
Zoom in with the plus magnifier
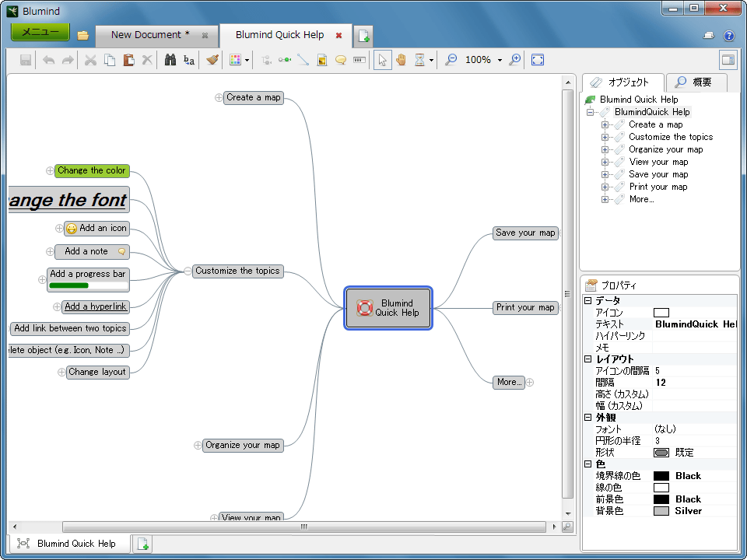click(x=514, y=60)
